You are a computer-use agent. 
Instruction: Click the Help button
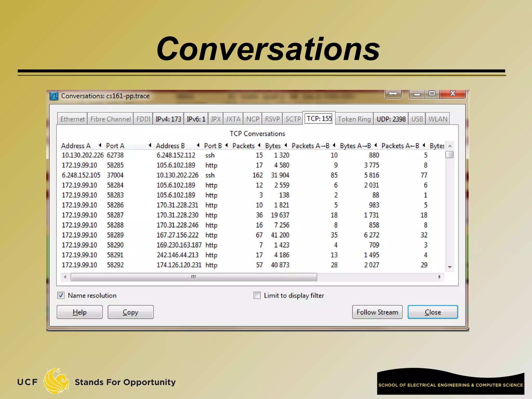79,312
